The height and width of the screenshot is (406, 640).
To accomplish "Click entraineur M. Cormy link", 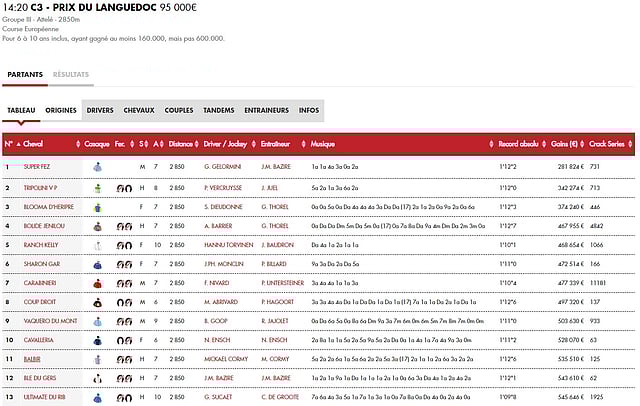I will [x=274, y=359].
